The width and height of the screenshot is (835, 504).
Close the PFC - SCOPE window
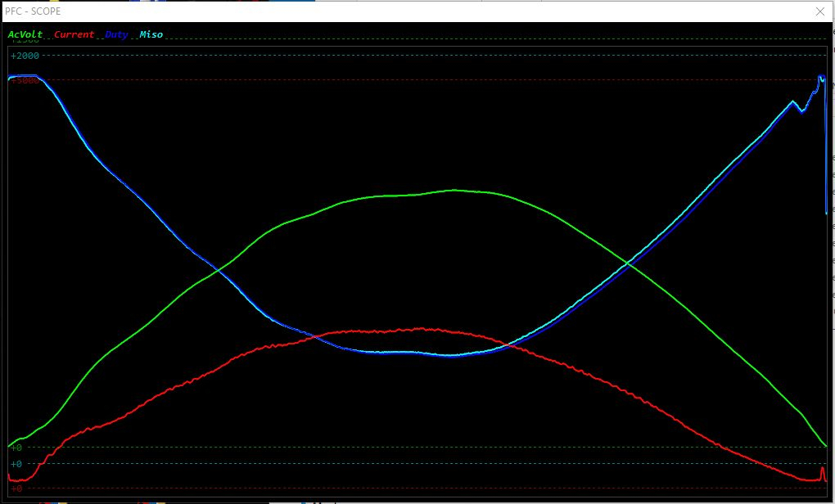coord(820,11)
